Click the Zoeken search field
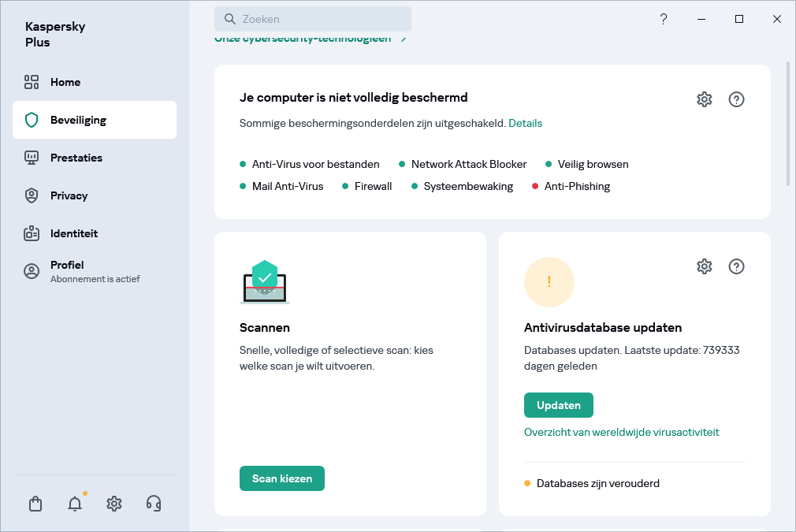 click(x=313, y=18)
